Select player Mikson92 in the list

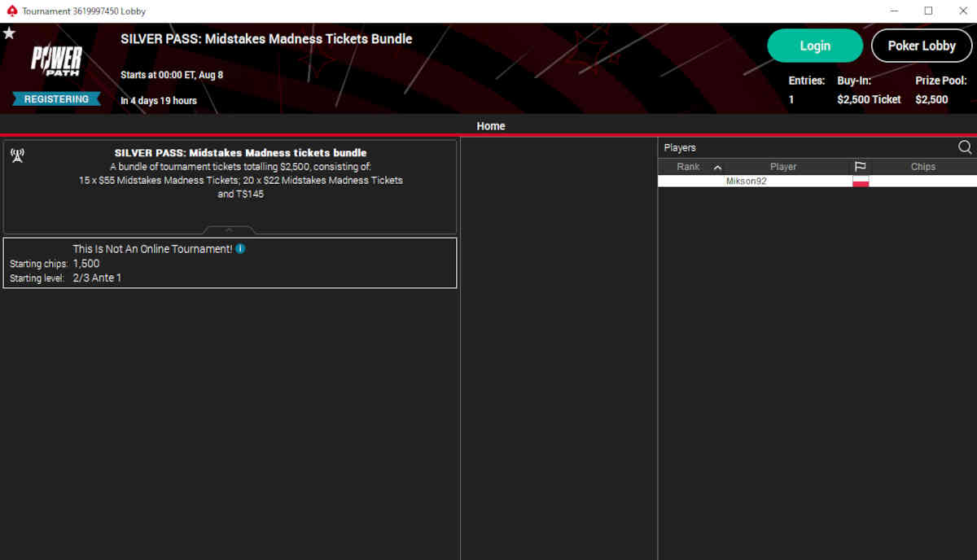[817, 182]
